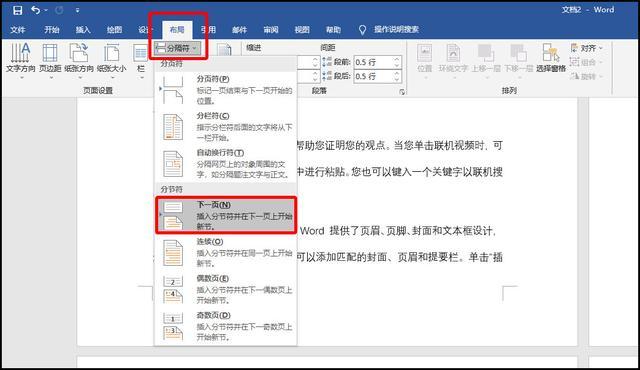This screenshot has height=370, width=640.
Task: Open the 纸张大小 paper size tool
Action: click(x=112, y=60)
